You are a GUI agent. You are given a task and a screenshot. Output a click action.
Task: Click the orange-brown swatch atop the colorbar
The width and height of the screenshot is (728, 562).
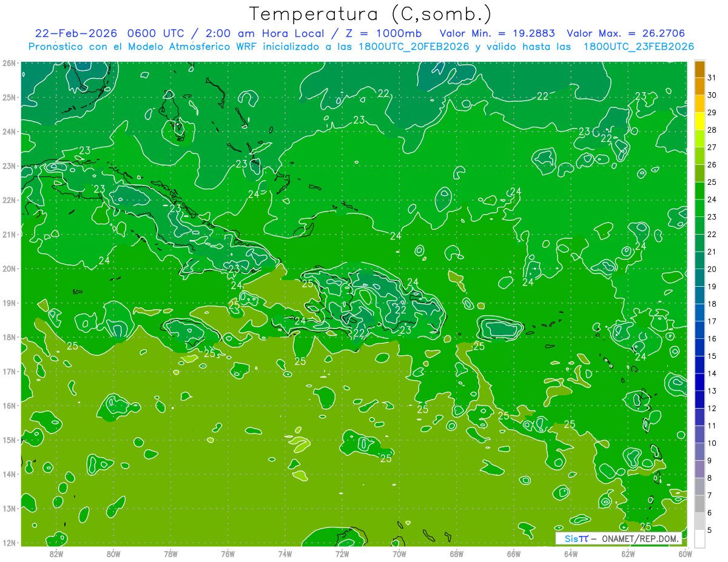699,70
